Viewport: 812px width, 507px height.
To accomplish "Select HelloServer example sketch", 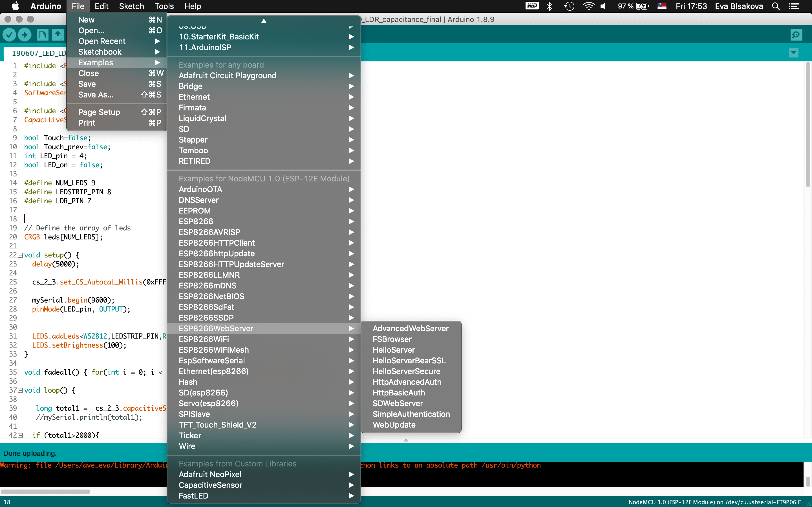I will tap(394, 350).
